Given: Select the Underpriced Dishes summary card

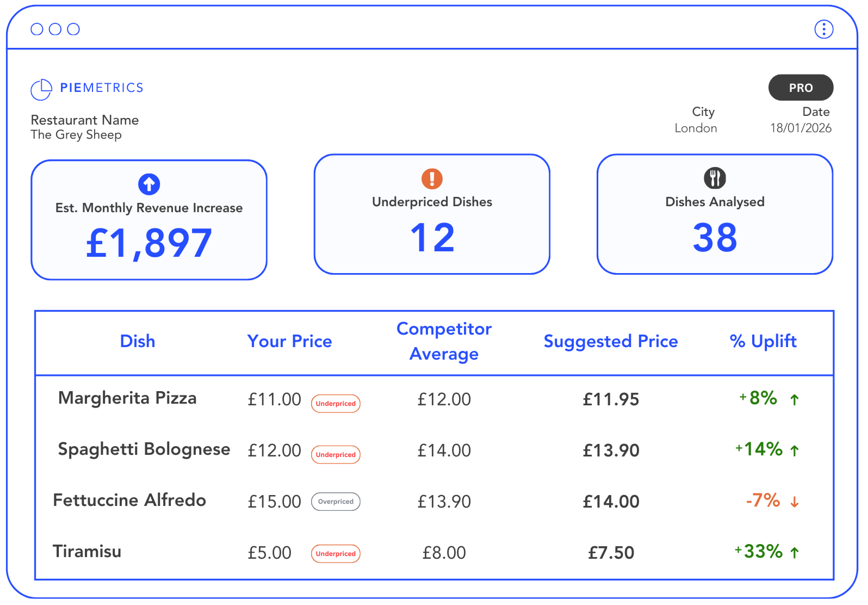Looking at the screenshot, I should 432,214.
